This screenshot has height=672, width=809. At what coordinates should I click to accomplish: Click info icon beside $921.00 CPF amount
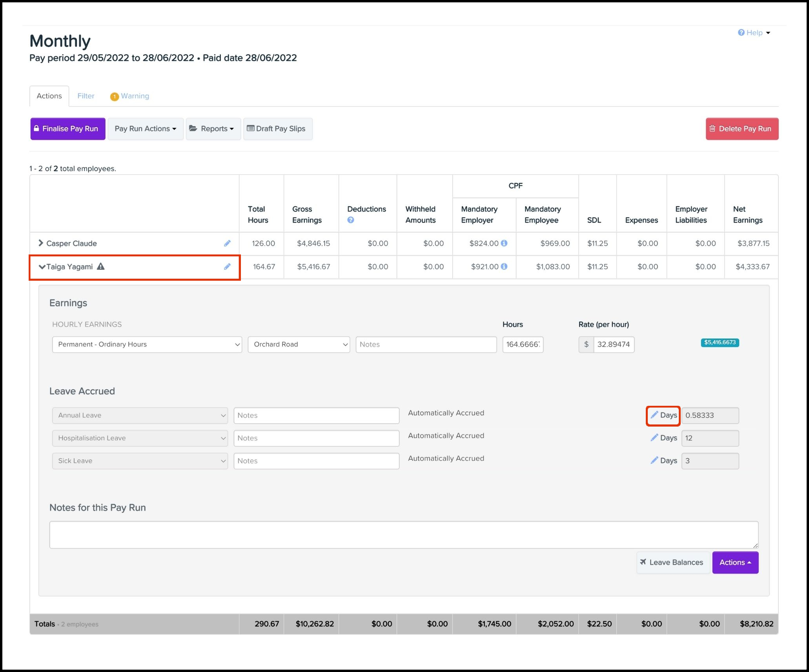[504, 267]
